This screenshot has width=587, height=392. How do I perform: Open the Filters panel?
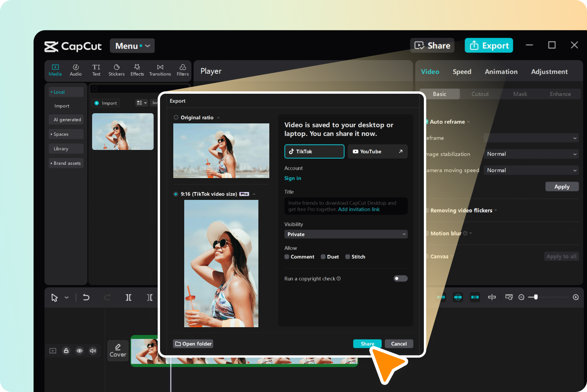click(x=182, y=70)
